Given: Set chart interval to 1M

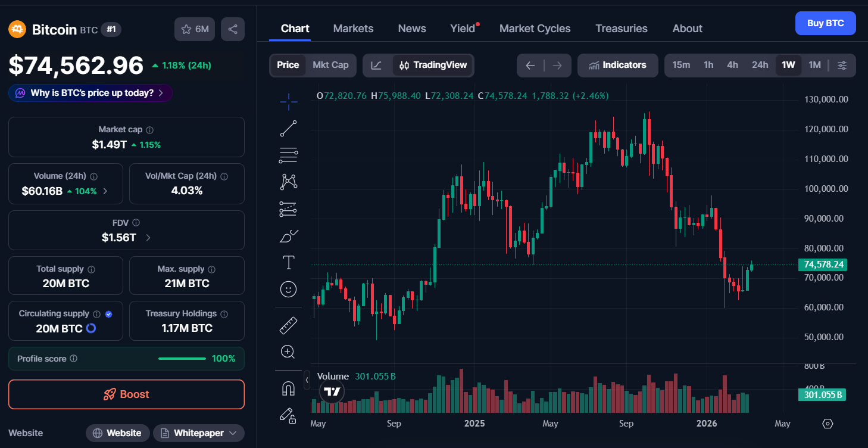Looking at the screenshot, I should pyautogui.click(x=814, y=65).
